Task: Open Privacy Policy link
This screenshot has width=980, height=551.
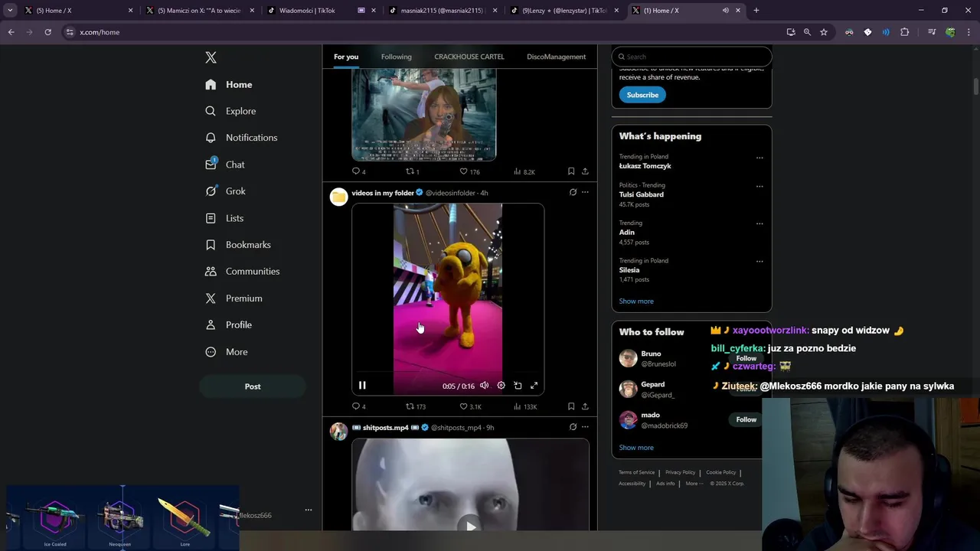Action: (x=681, y=472)
